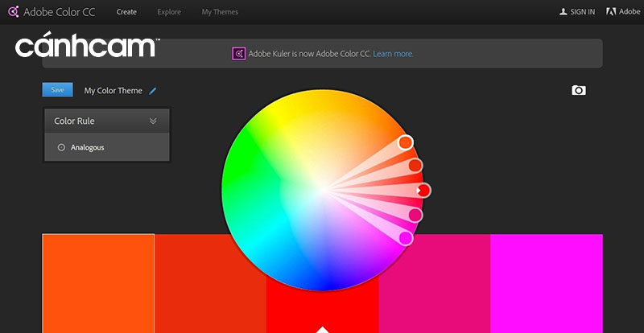
Task: Click the My Color Theme name field
Action: [x=113, y=91]
